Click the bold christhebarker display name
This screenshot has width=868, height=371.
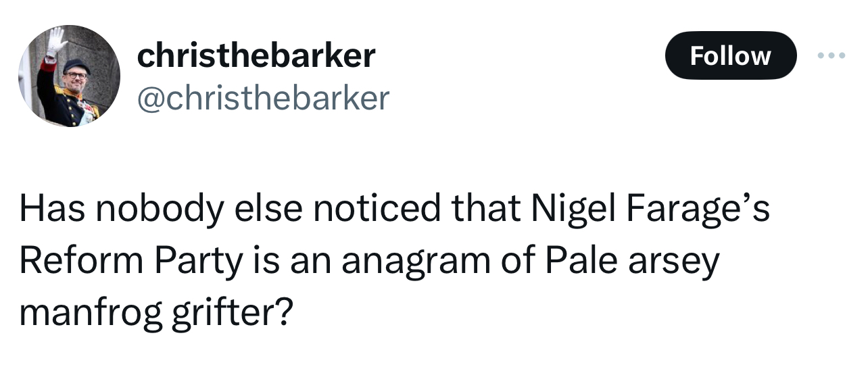[x=256, y=55]
